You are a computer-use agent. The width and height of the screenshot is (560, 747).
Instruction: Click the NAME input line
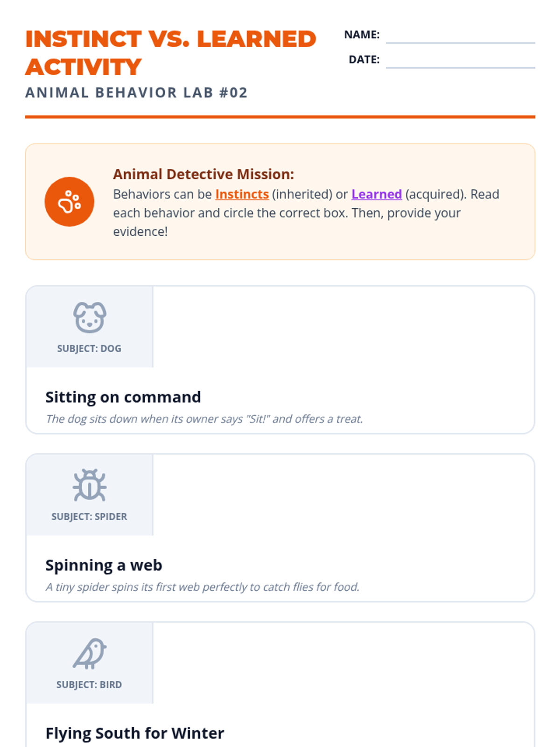click(460, 36)
